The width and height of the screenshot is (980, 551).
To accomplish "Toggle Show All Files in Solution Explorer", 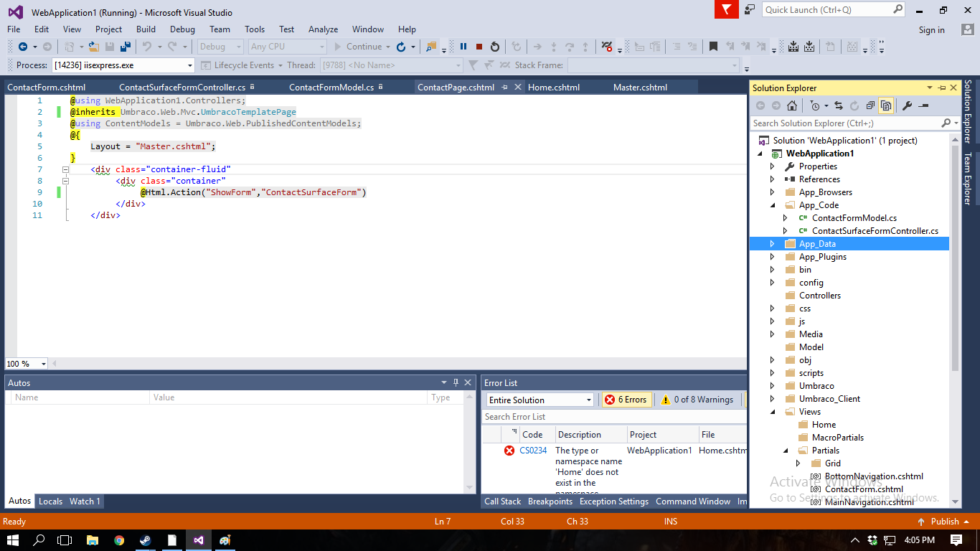I will pyautogui.click(x=886, y=105).
